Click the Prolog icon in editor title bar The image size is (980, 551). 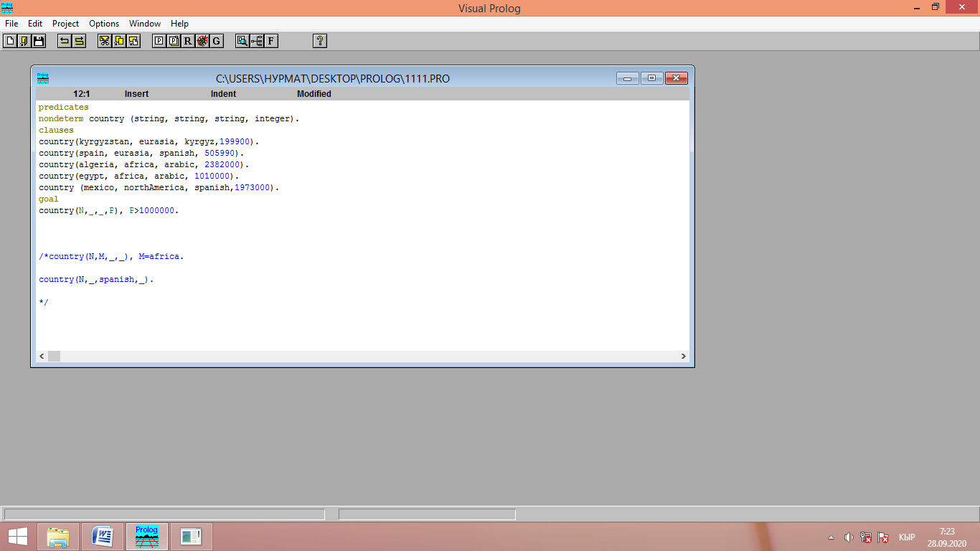[x=43, y=78]
